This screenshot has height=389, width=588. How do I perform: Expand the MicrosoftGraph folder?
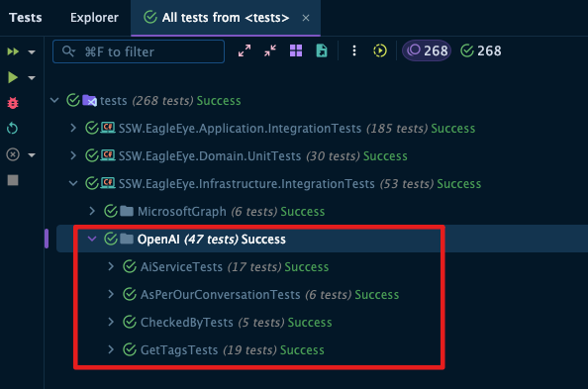[x=92, y=211]
